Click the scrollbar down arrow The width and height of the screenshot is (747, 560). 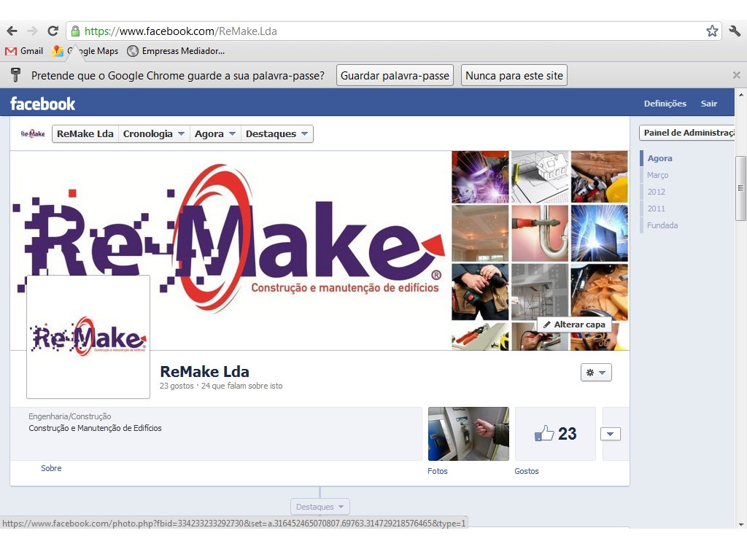[x=741, y=524]
